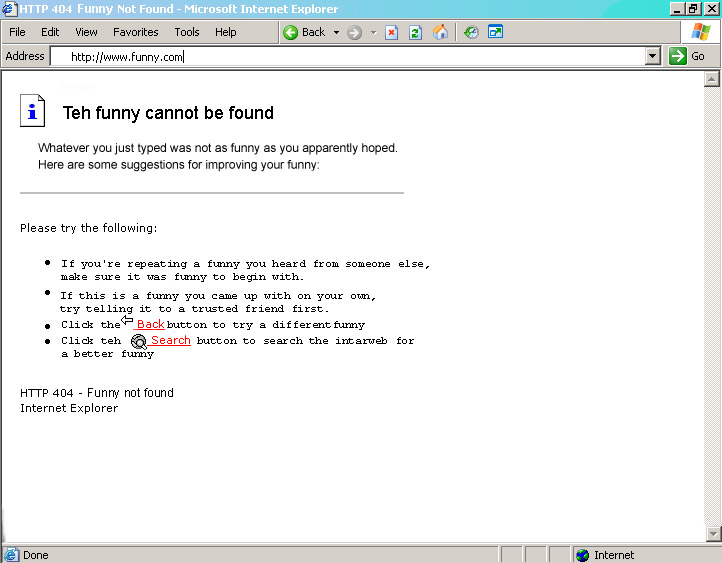Click inside the Address URL field
The height and width of the screenshot is (563, 722).
coord(350,57)
